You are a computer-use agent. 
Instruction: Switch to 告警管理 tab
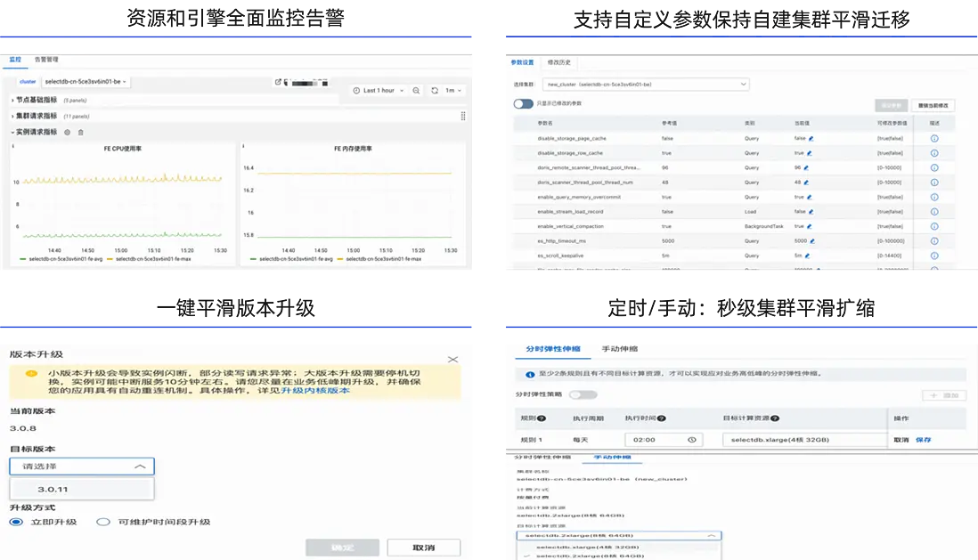coord(46,60)
